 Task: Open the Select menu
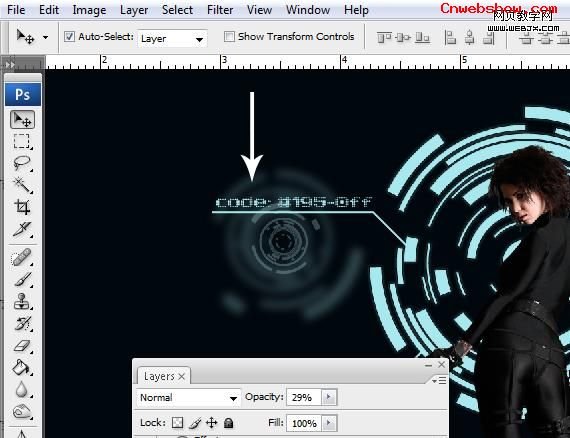[x=177, y=10]
